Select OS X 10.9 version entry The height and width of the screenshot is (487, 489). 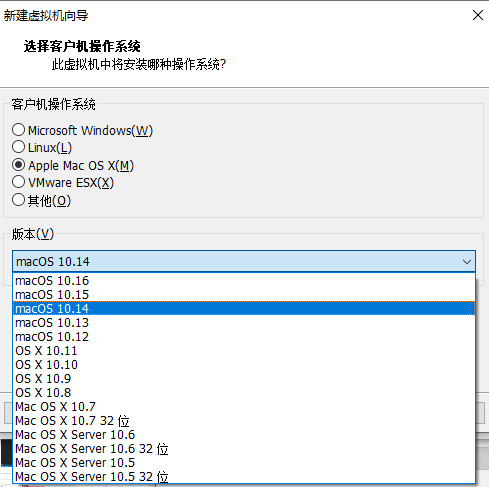pyautogui.click(x=244, y=379)
